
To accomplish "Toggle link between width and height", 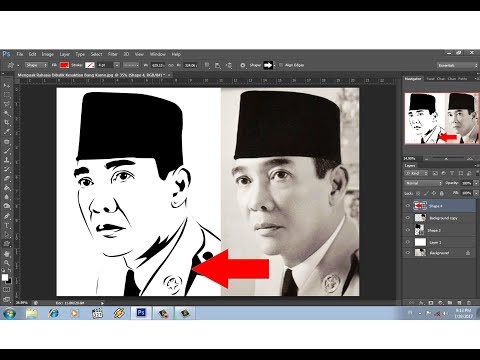I will click(x=171, y=65).
